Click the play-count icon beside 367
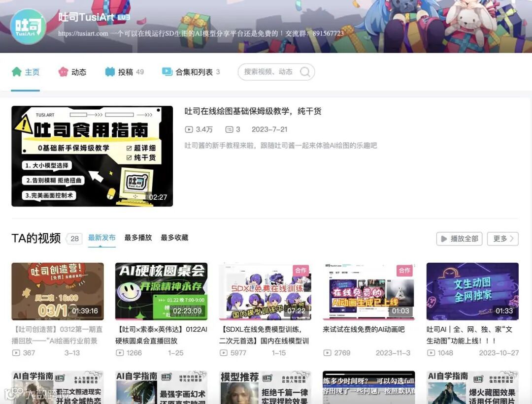The image size is (532, 404). 16,353
